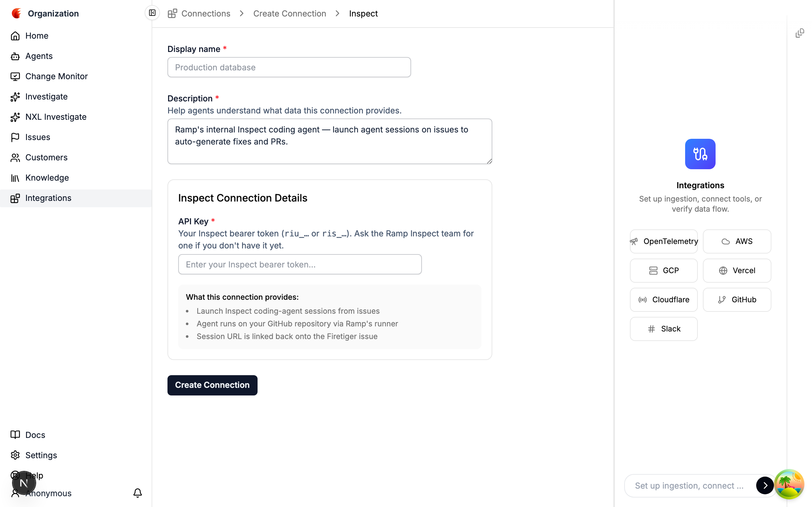Select the Issues flag icon in sidebar
Viewport: 812px width, 507px height.
click(x=16, y=137)
